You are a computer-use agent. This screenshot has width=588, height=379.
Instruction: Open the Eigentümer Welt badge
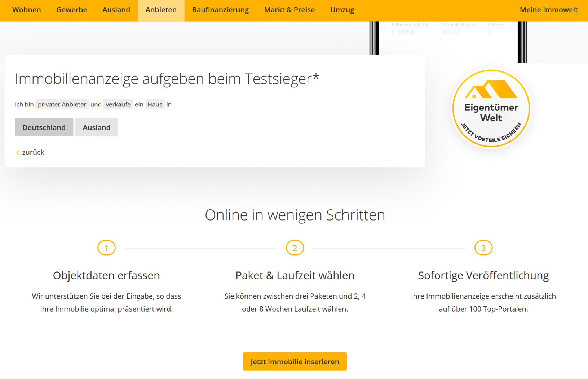[491, 109]
